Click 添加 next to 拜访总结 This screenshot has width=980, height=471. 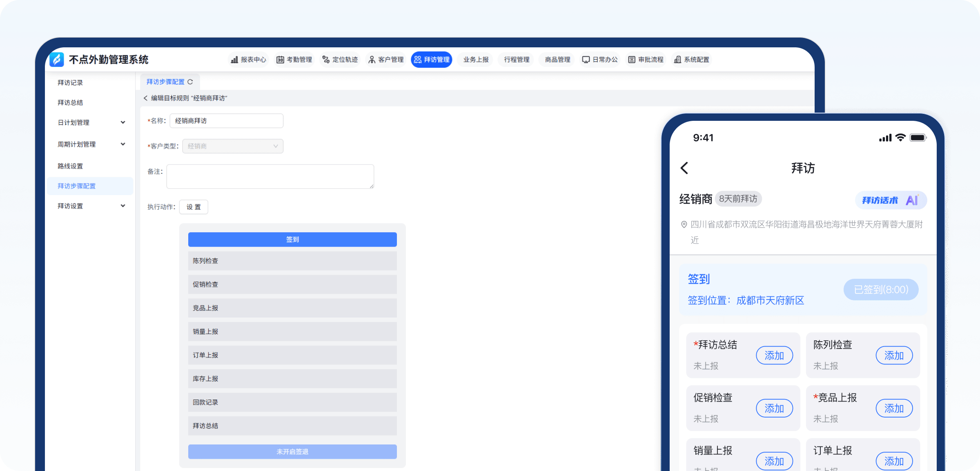pyautogui.click(x=774, y=355)
